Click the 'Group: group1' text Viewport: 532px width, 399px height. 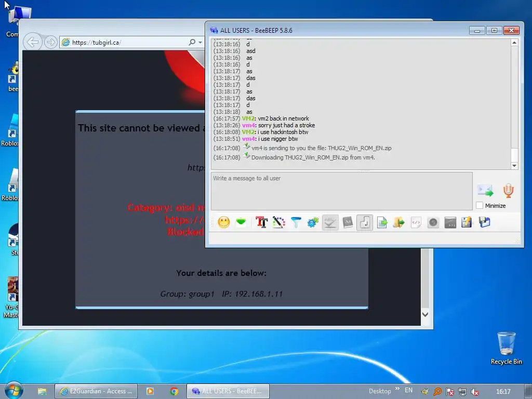(187, 294)
